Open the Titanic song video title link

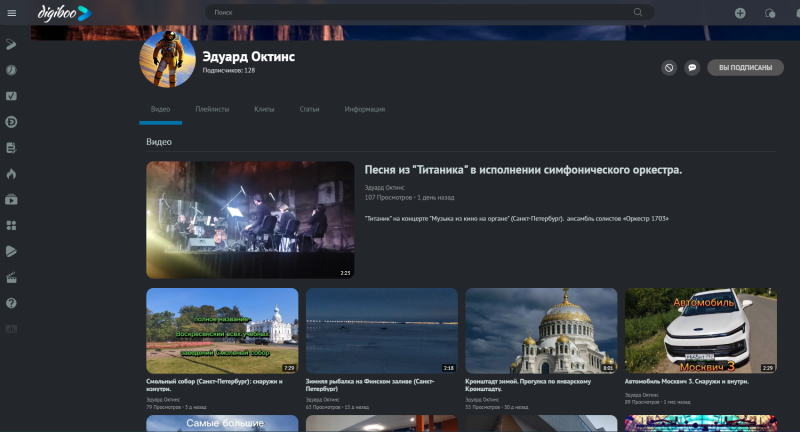(523, 170)
